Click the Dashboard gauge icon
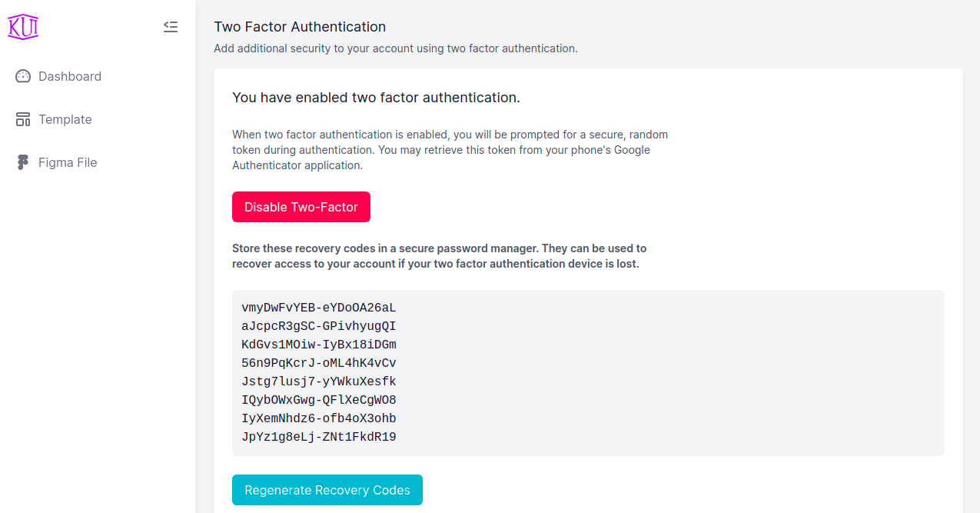 (x=23, y=76)
